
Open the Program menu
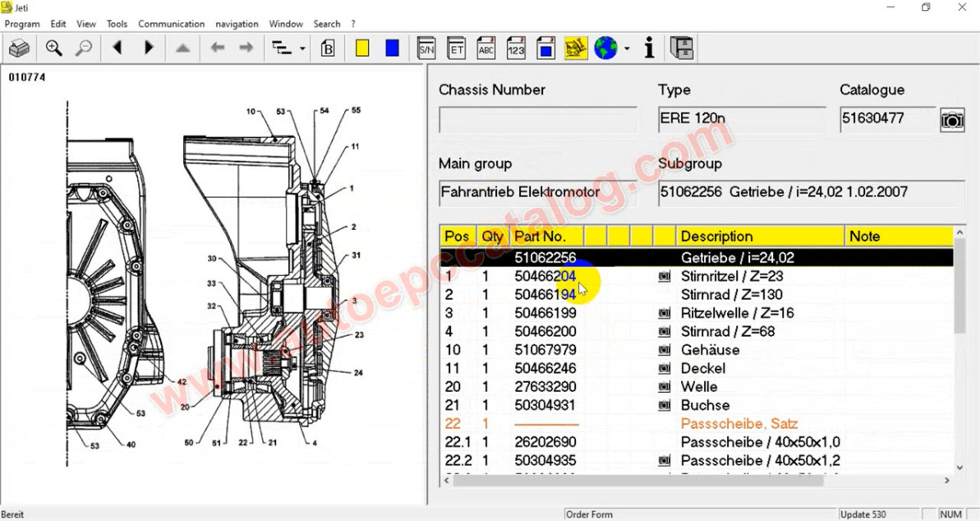pyautogui.click(x=22, y=24)
